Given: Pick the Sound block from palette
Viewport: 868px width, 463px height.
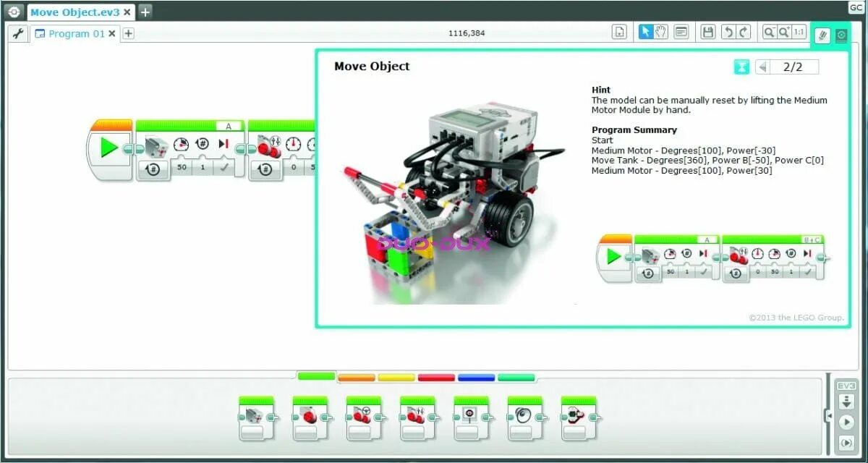Looking at the screenshot, I should coord(525,418).
